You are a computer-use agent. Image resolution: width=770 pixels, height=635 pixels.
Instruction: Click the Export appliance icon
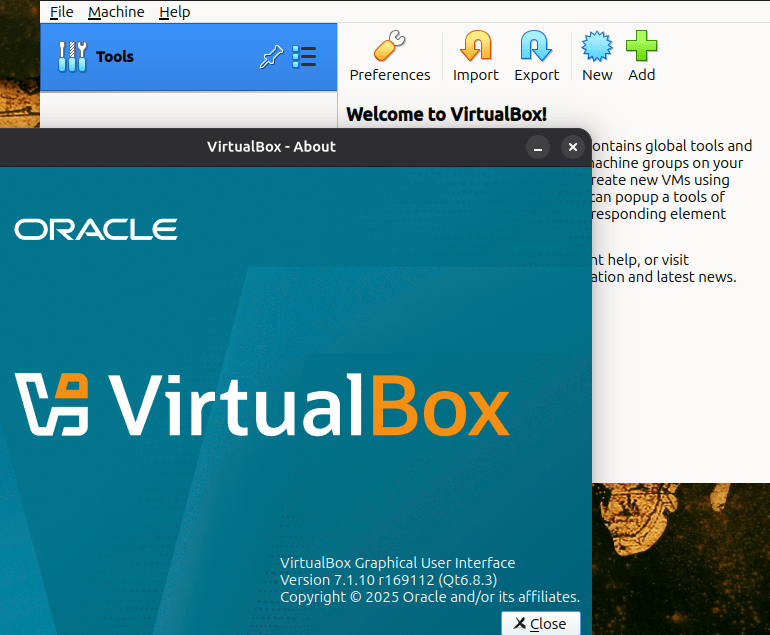pos(536,56)
